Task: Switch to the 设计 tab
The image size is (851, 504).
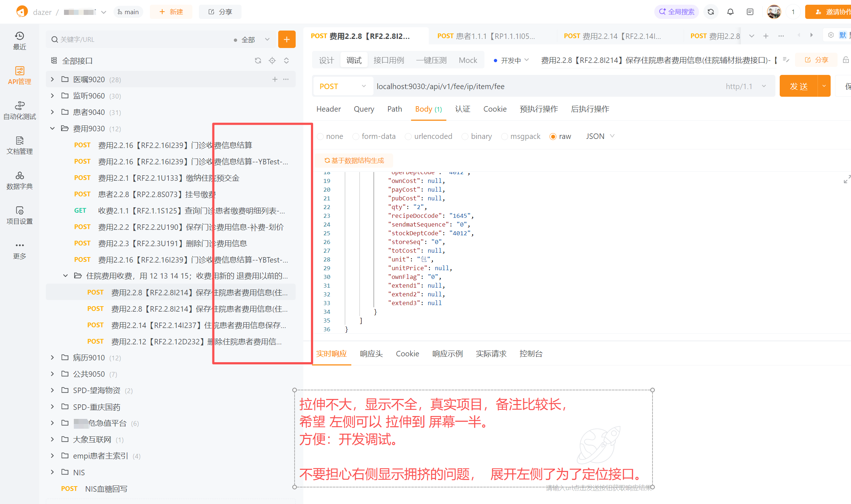Action: tap(325, 60)
